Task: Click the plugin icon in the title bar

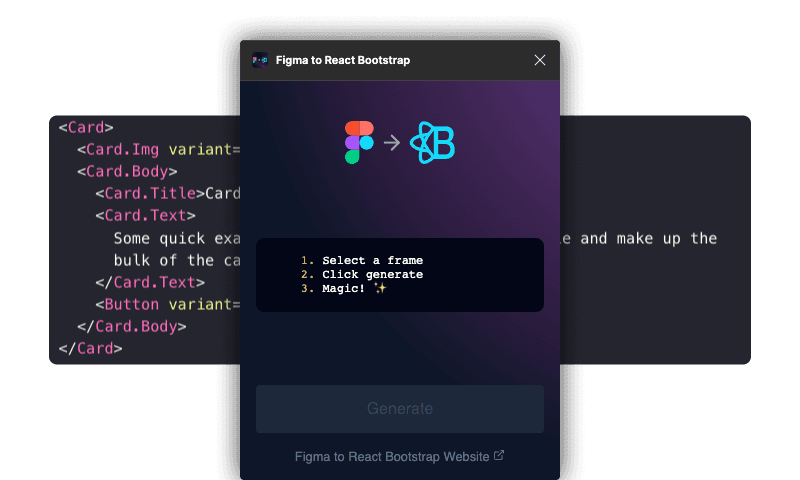Action: click(260, 60)
